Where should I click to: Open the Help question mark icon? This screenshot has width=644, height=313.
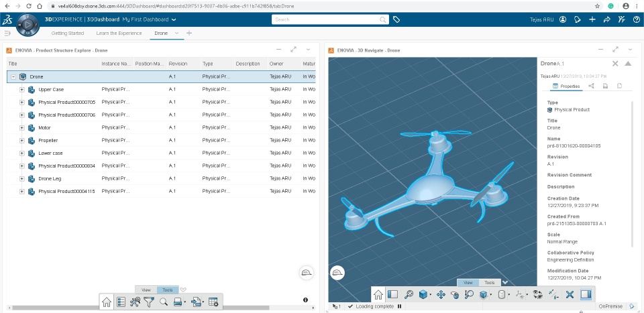[636, 19]
